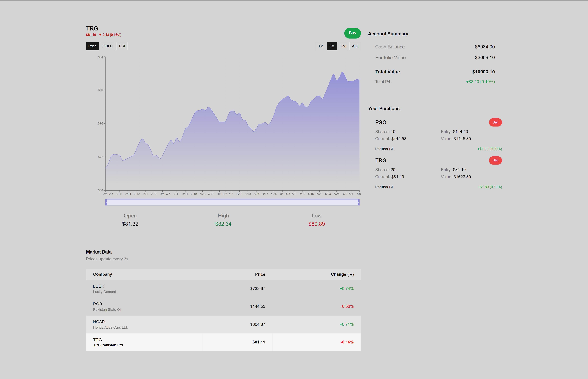This screenshot has height=379, width=588.
Task: Click LUCK price $732.67
Action: click(257, 288)
